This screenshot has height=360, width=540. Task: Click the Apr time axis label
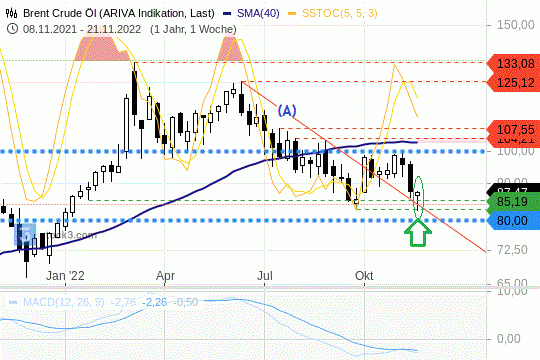click(x=165, y=276)
